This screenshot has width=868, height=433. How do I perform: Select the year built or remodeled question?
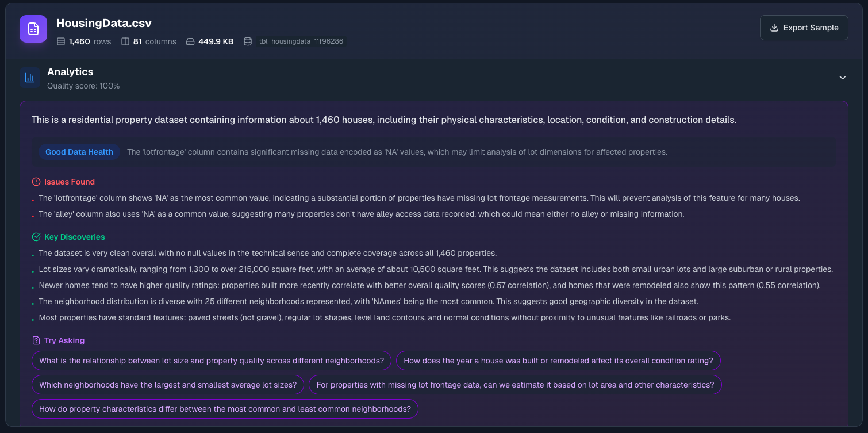(x=558, y=361)
